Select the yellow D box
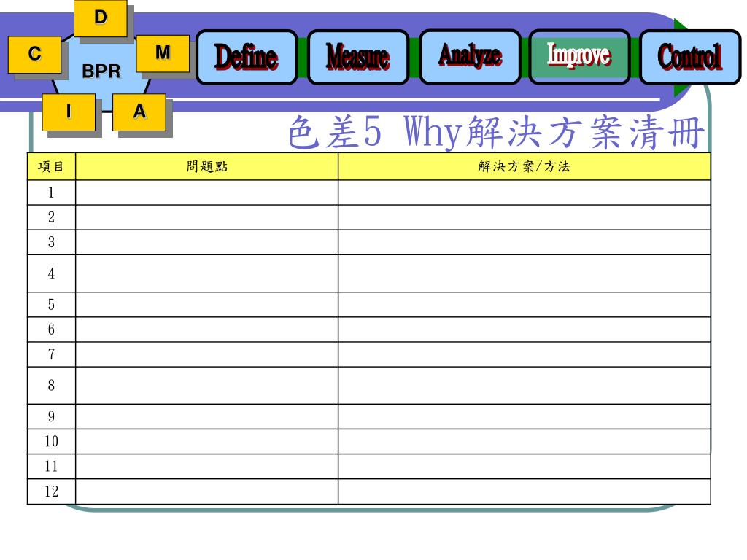The height and width of the screenshot is (560, 747). coord(101,18)
